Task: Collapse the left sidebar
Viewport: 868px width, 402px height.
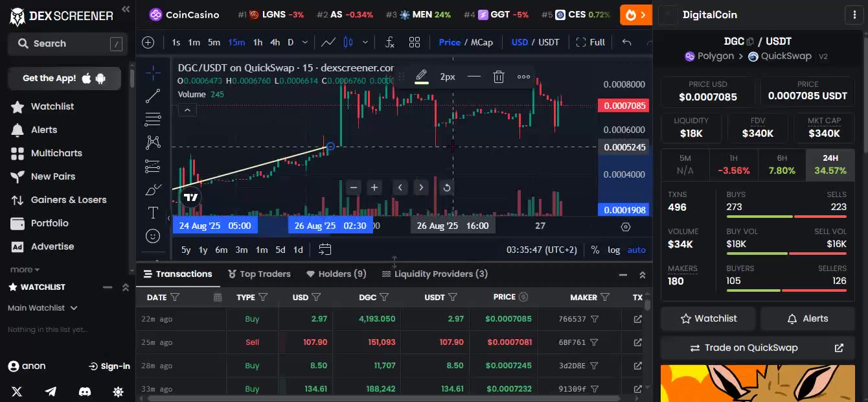Action: point(126,9)
